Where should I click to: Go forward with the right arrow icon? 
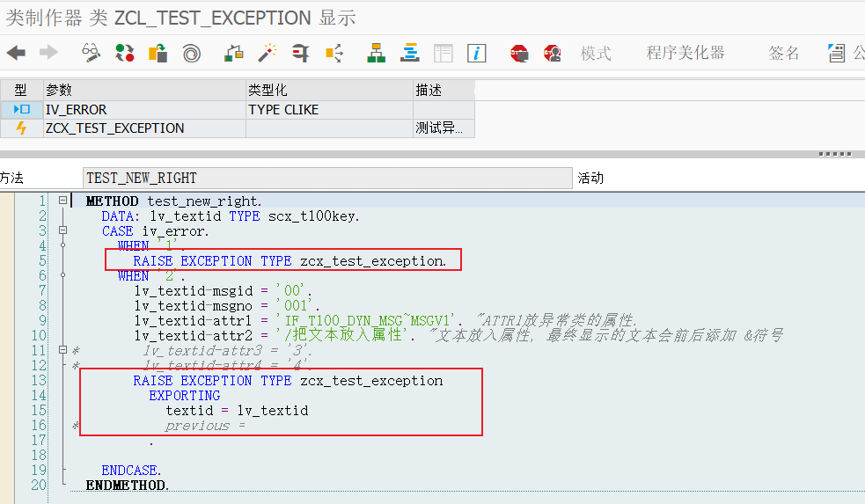(x=48, y=53)
